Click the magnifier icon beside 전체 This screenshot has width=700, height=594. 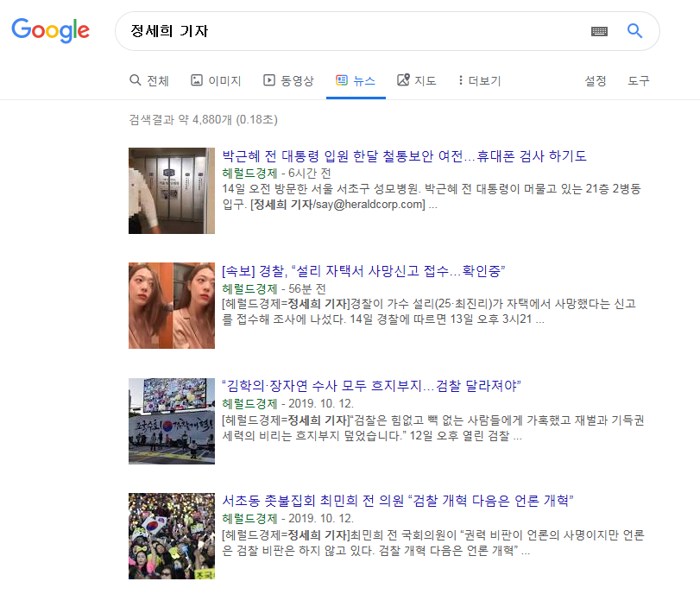(135, 80)
